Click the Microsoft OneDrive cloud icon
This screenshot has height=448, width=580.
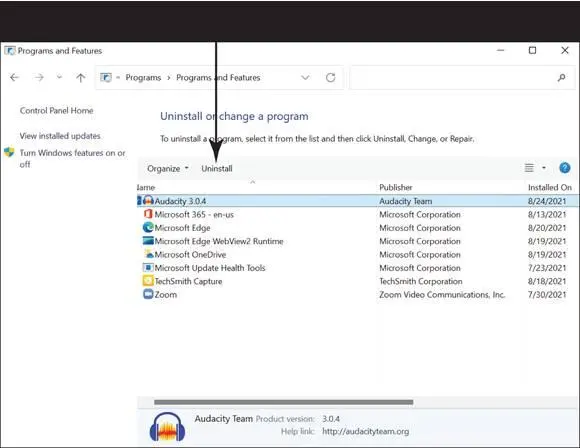[149, 254]
